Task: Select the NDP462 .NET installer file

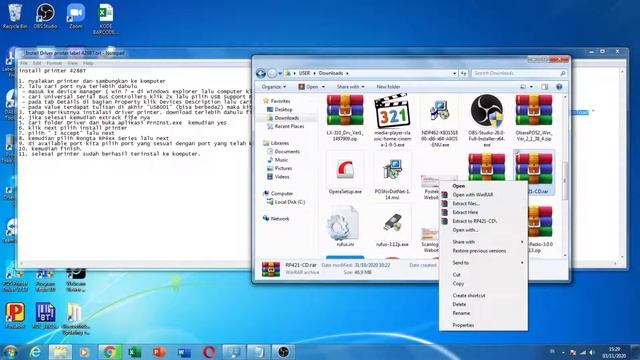Action: [440, 121]
